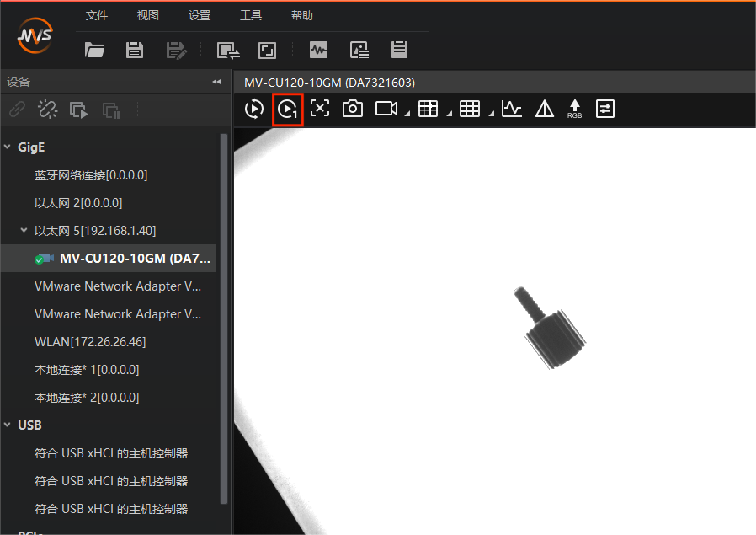Open the feature settings sliders icon
This screenshot has width=756, height=535.
[605, 109]
